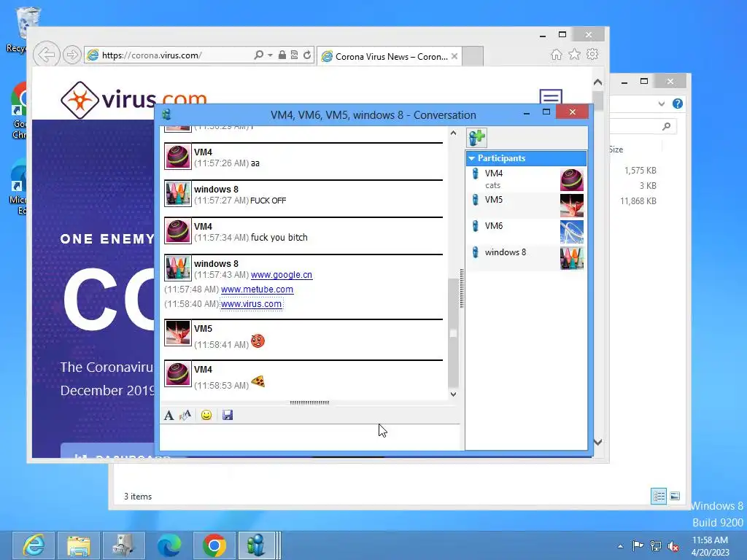
Task: Click the chat scrollbar down arrow
Action: [x=453, y=394]
